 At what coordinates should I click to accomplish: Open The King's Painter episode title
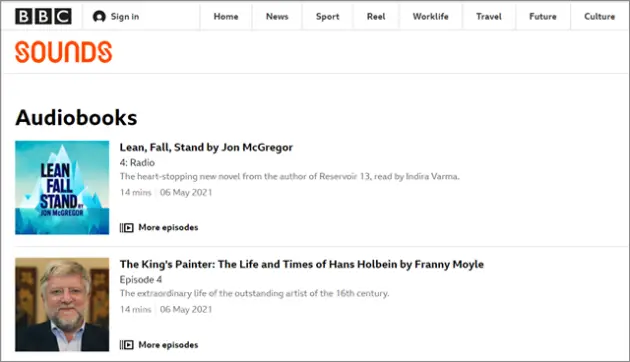(302, 264)
